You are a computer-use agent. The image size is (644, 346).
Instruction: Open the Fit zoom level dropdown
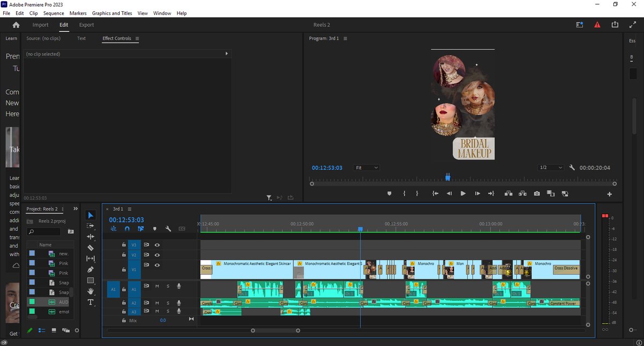pyautogui.click(x=367, y=168)
